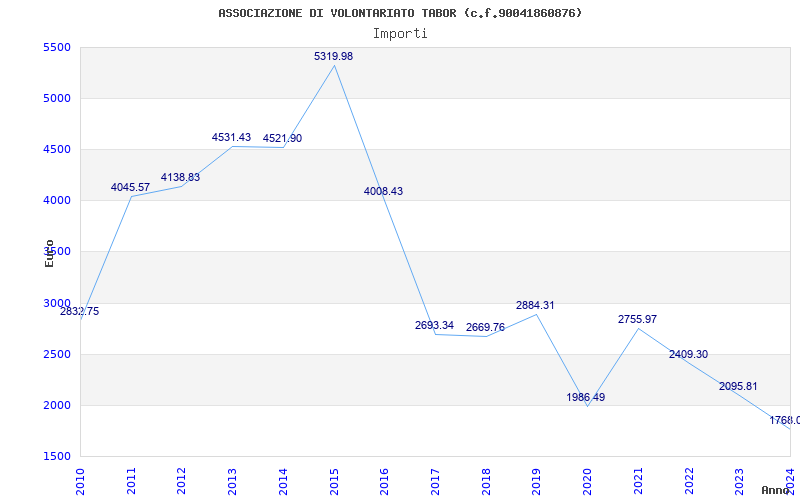Screen dimensions: 800x500
Task: Select the data label 2884.31
Action: pos(535,306)
